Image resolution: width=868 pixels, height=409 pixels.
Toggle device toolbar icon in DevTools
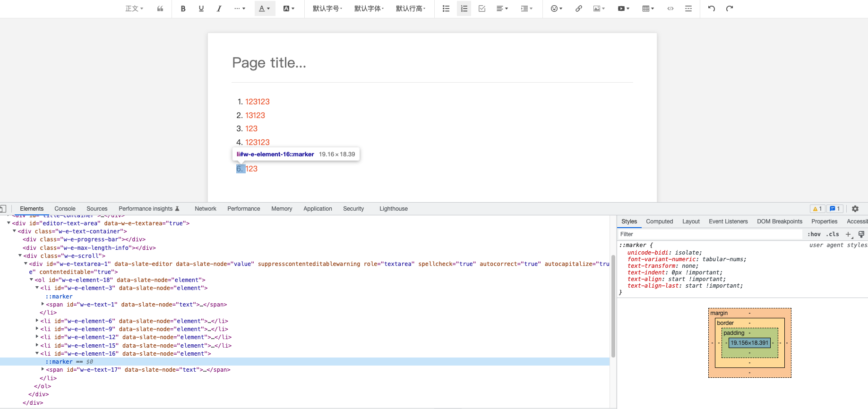click(3, 209)
